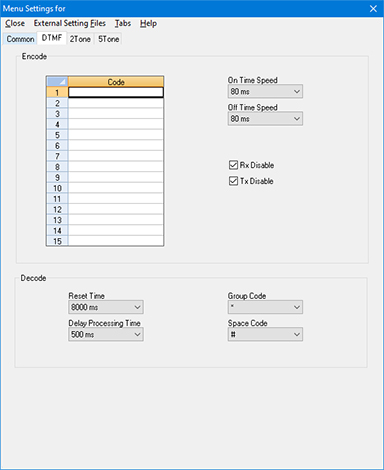Switch to the Common tab
The image size is (384, 470).
pyautogui.click(x=20, y=39)
